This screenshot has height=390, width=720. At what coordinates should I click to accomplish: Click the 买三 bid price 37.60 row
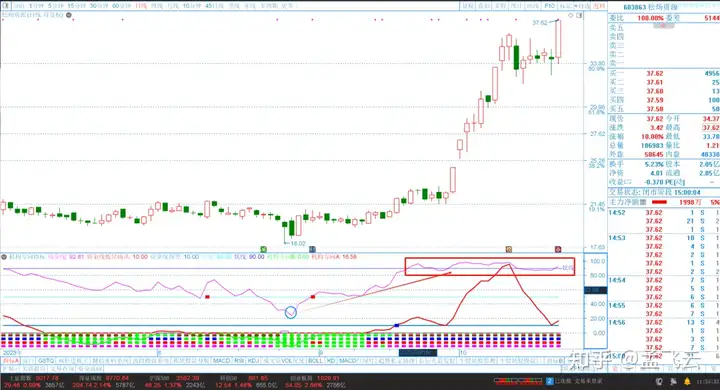664,91
